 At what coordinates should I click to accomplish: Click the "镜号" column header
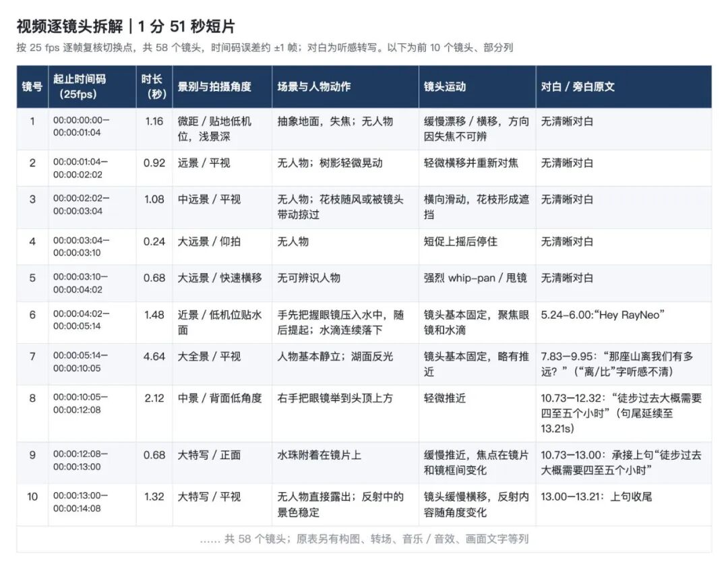click(32, 87)
